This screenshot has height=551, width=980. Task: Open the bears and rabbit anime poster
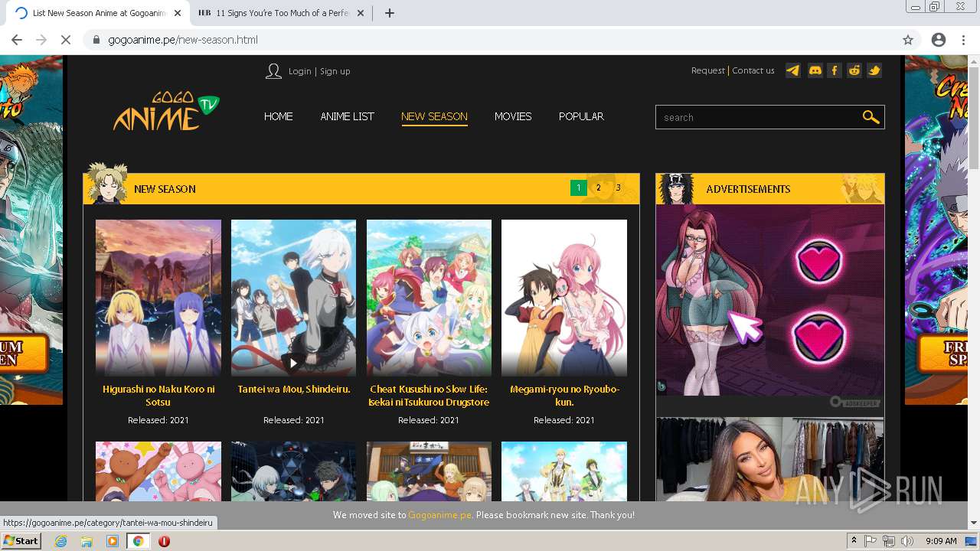(x=158, y=471)
